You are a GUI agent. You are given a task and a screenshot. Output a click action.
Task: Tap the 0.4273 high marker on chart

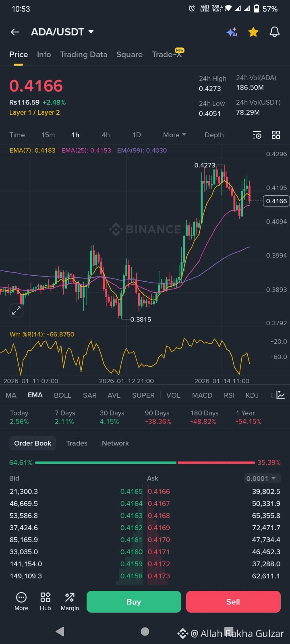click(205, 165)
